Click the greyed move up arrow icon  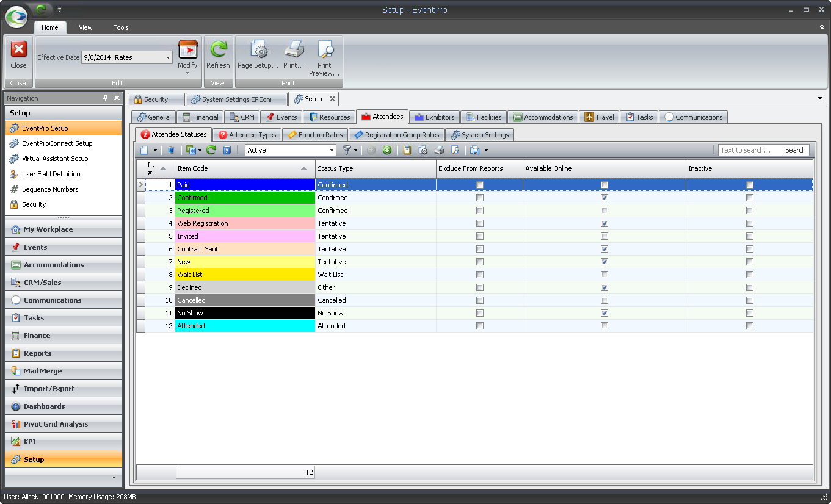pyautogui.click(x=371, y=150)
